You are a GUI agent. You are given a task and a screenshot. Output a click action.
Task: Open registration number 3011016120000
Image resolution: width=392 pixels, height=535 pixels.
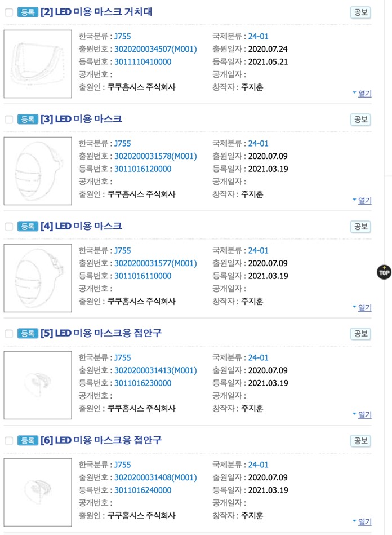click(x=143, y=169)
